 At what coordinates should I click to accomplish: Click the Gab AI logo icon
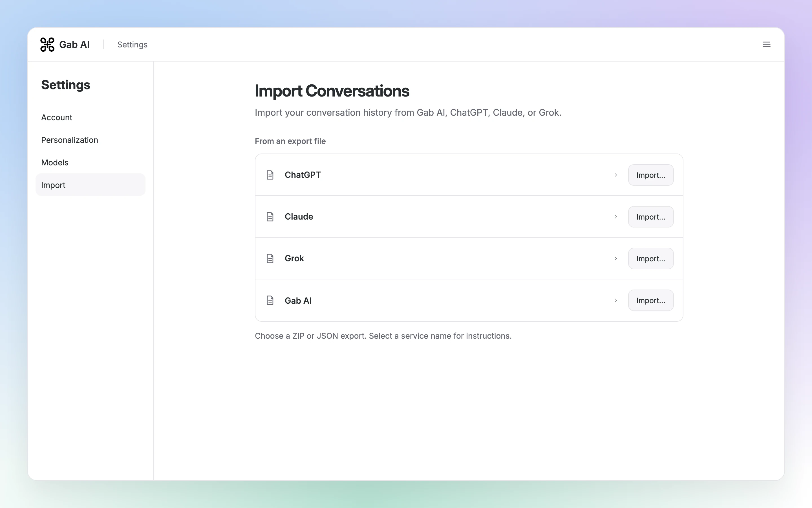[x=47, y=45]
